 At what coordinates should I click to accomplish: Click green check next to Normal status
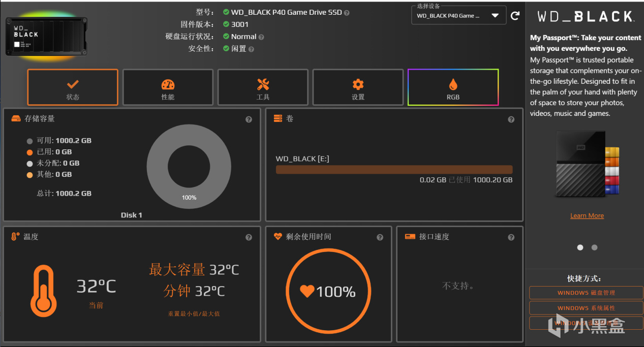226,37
